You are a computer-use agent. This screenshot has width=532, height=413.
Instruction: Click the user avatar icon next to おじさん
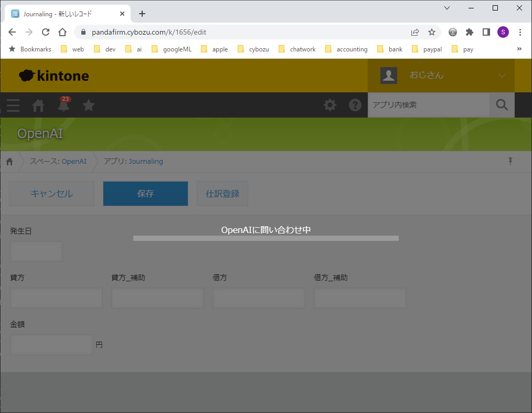click(x=388, y=76)
